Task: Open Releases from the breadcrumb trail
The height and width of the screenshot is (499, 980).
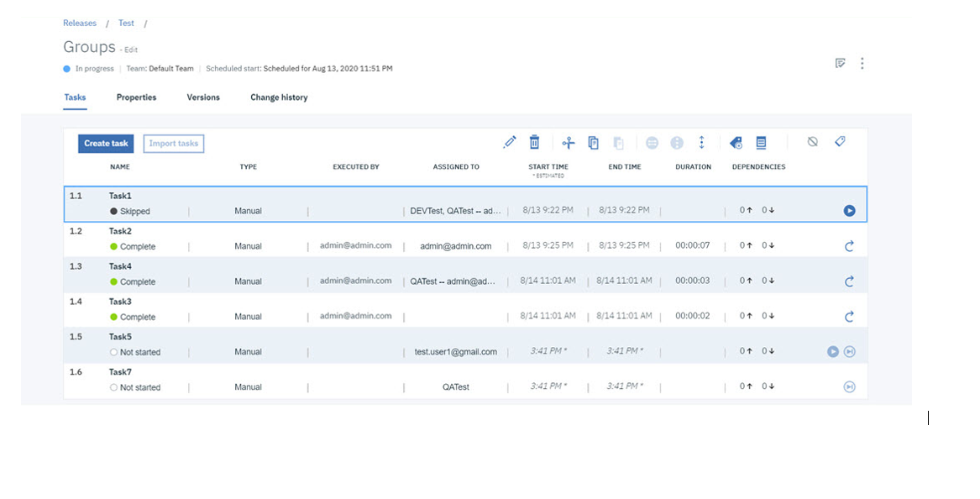Action: coord(79,23)
